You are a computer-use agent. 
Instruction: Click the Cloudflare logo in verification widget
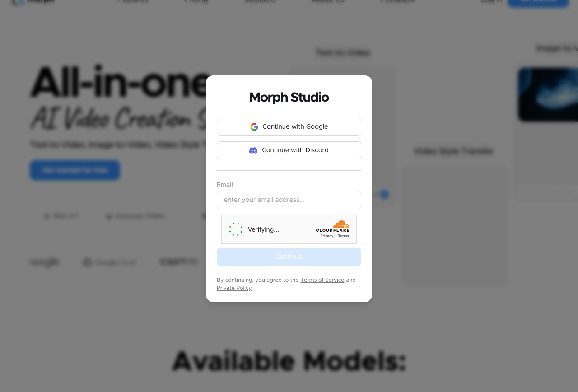pyautogui.click(x=333, y=226)
